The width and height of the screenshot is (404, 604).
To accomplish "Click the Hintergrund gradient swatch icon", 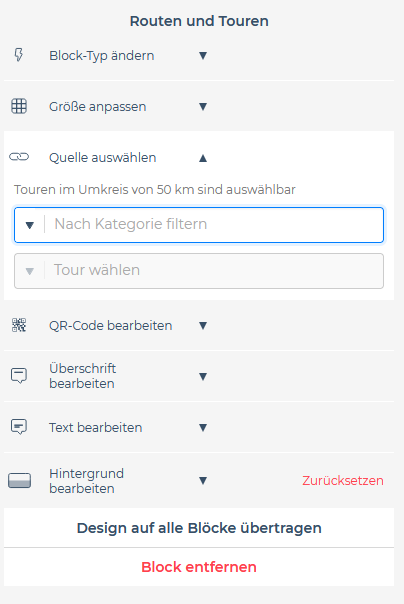I will coord(19,480).
